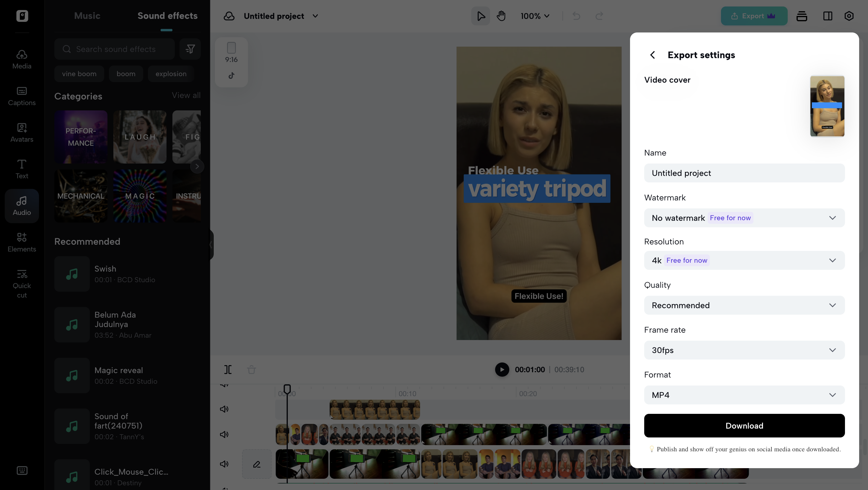
Task: Click the split clip icon
Action: (x=228, y=369)
